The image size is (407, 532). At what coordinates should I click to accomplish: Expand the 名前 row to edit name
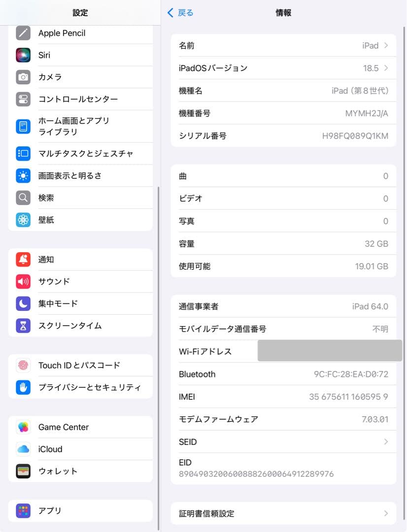[x=283, y=45]
